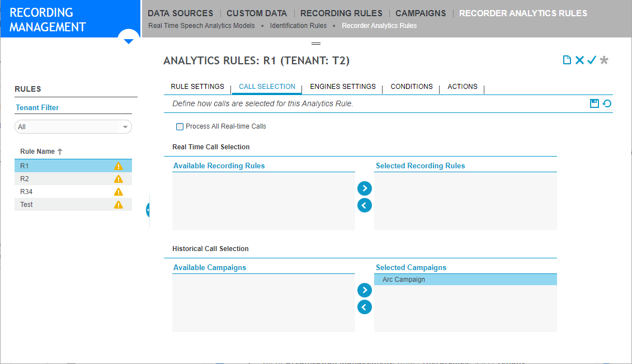
Task: Click the Available Recording Rules heading
Action: (219, 166)
